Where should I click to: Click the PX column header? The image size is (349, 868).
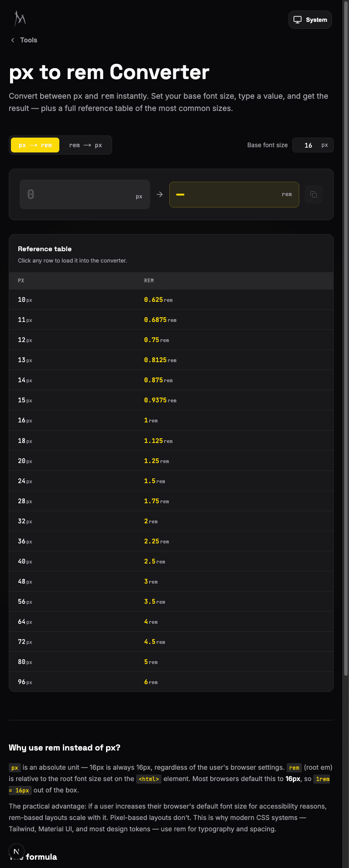click(x=21, y=280)
